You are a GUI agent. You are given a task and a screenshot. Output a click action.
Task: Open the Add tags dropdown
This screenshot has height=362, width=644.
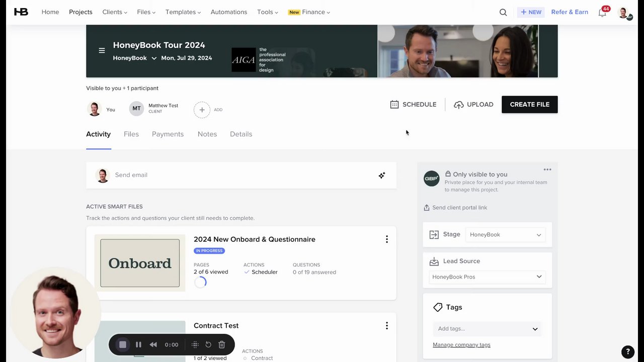tap(487, 329)
